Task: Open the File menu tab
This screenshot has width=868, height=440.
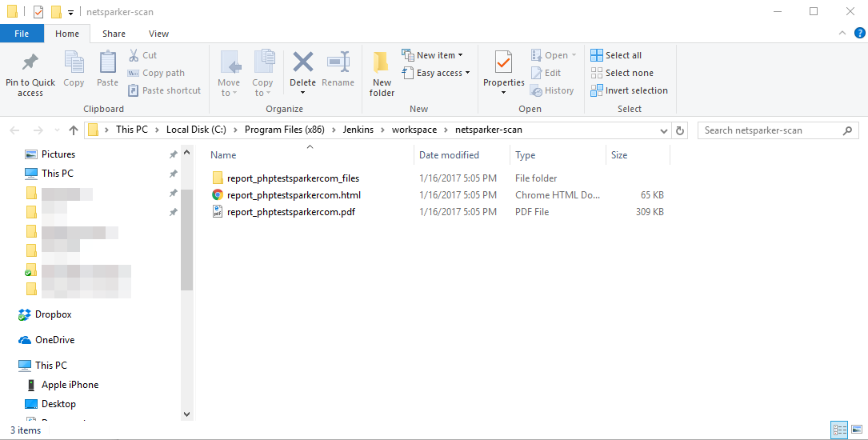Action: (x=22, y=34)
